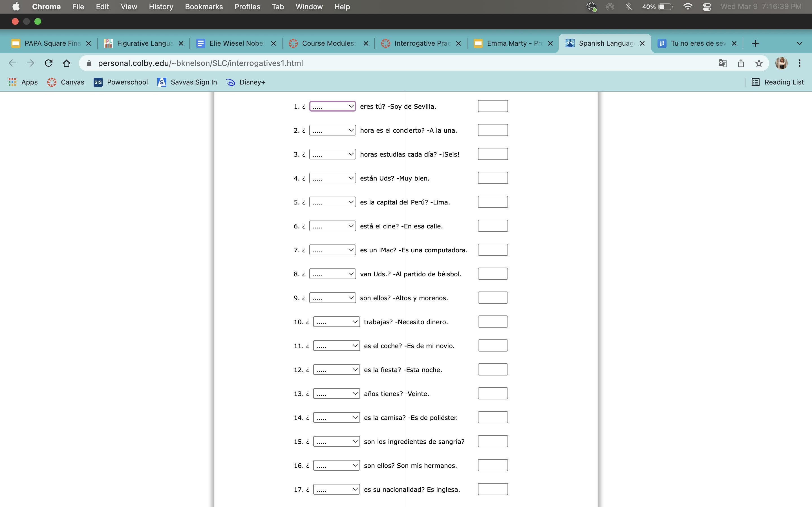Expand dropdown for question 5 capital del Perú
The image size is (812, 507).
coord(332,202)
